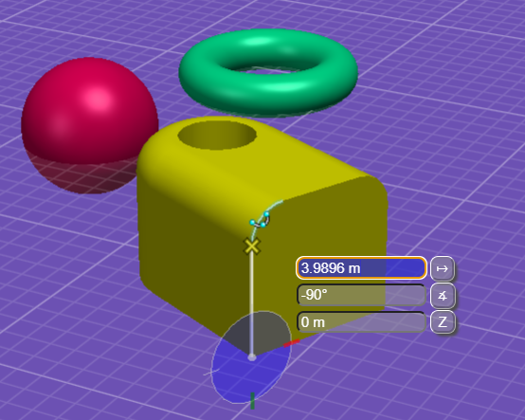Click the gray origin point of the ruler line
Viewport: 525px width, 420px height.
pyautogui.click(x=252, y=357)
